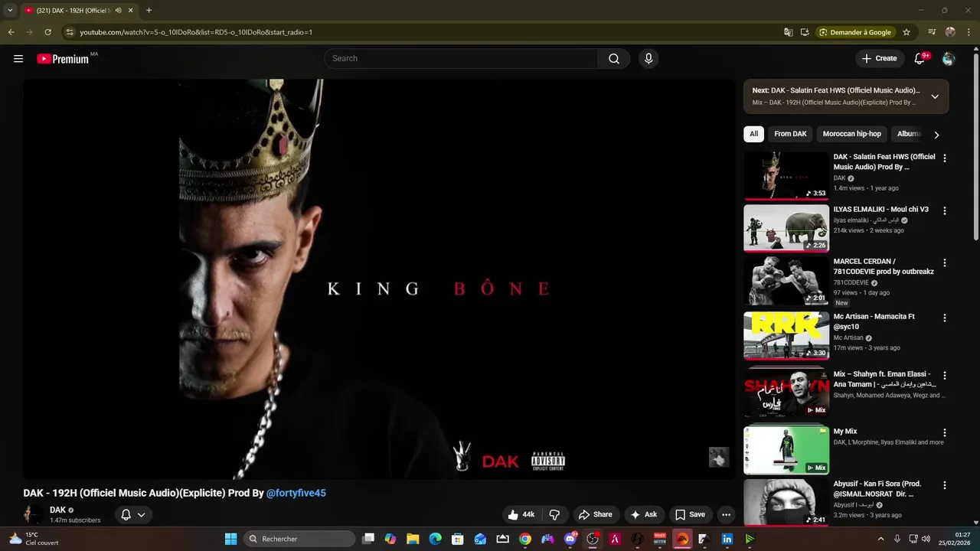Show hidden system tray icons
Image resolution: width=980 pixels, height=551 pixels.
[x=880, y=539]
